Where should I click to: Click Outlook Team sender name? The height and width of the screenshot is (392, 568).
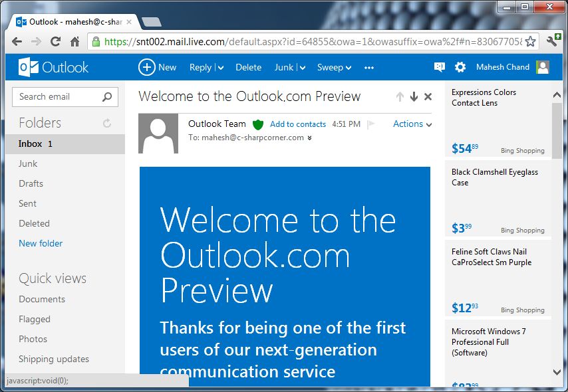217,124
